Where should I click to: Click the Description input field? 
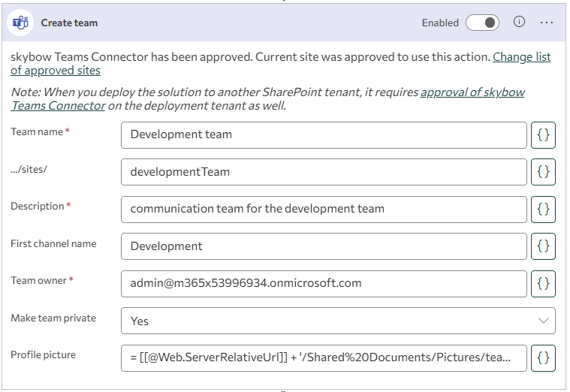tap(324, 210)
